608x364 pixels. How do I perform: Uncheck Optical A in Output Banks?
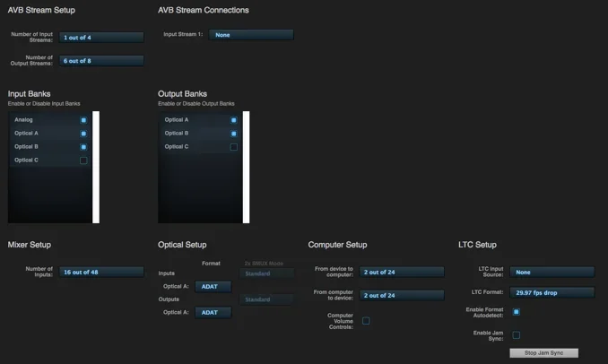point(233,120)
